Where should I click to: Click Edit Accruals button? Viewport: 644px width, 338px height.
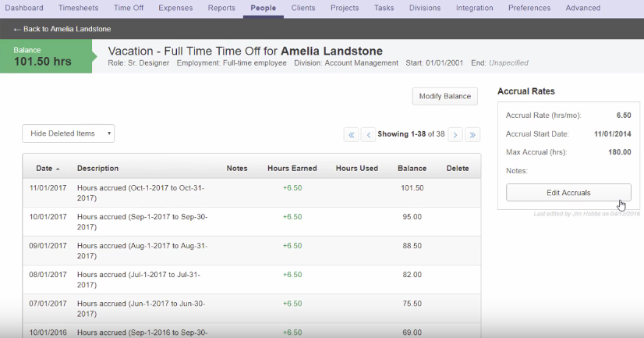click(568, 193)
